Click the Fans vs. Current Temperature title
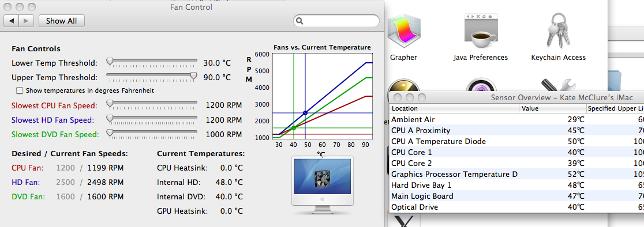This screenshot has height=227, width=644. pyautogui.click(x=322, y=47)
